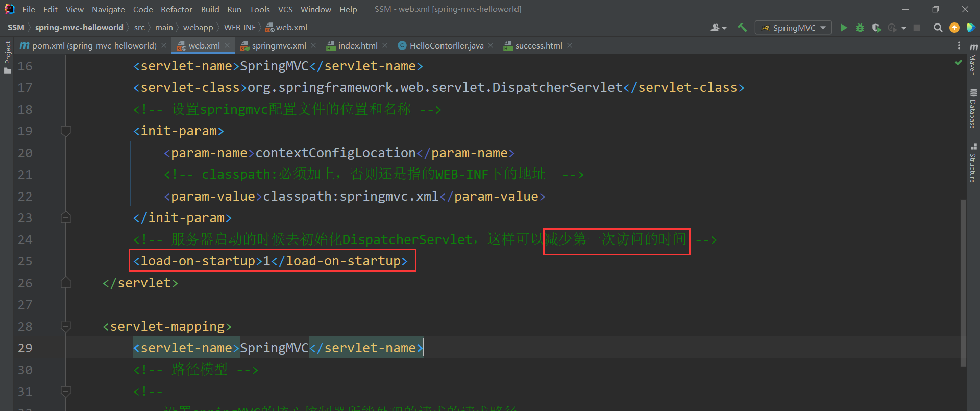Screen dimensions: 980x411
Task: Open the Maven tool window
Action: click(973, 60)
